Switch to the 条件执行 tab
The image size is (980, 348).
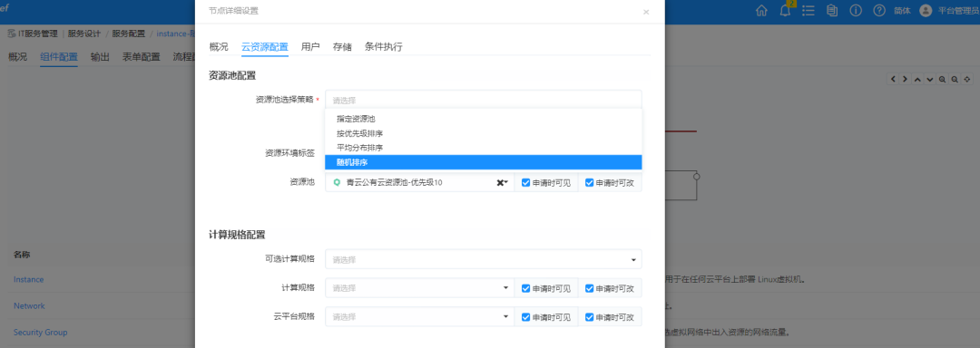pos(384,47)
